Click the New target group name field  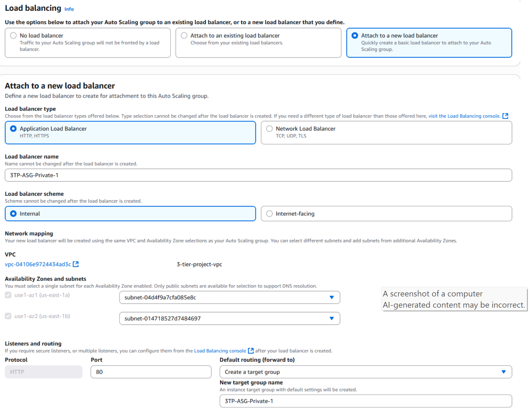366,401
